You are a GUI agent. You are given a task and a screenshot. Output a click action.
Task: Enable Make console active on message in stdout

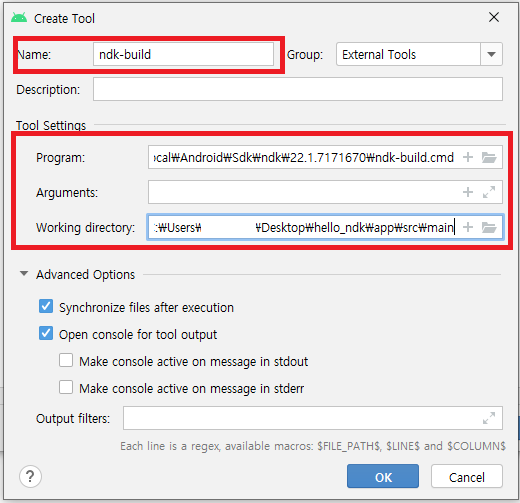tap(66, 360)
